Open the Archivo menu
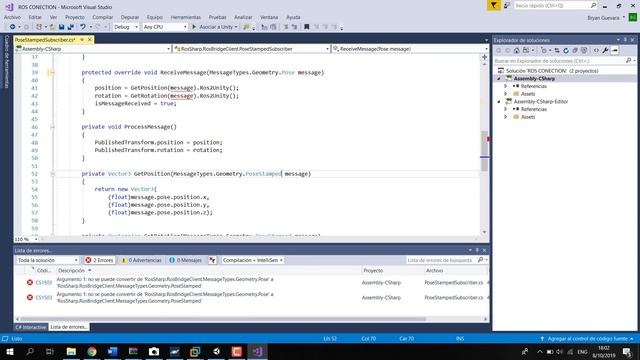Screen dimensions: 640x360 click(12, 17)
